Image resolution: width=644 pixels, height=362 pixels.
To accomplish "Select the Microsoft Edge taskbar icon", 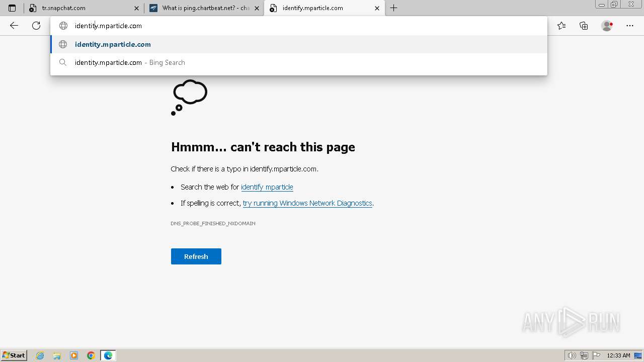I will click(108, 355).
